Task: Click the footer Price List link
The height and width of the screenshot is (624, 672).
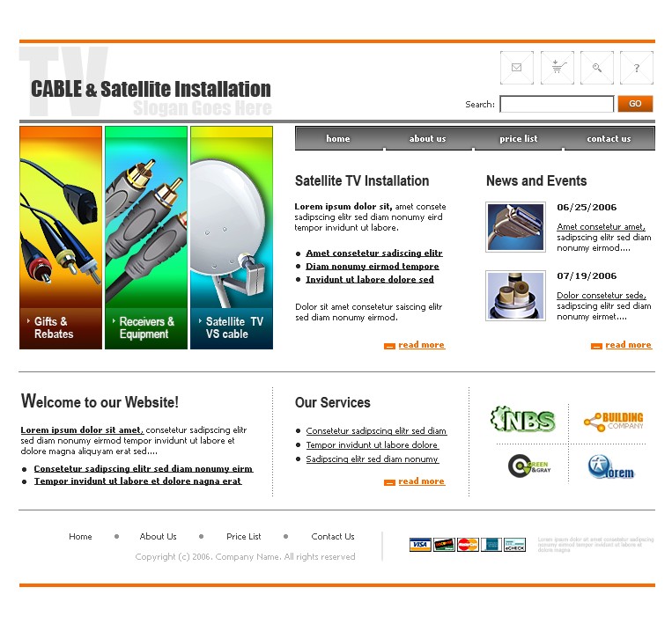Action: tap(244, 536)
